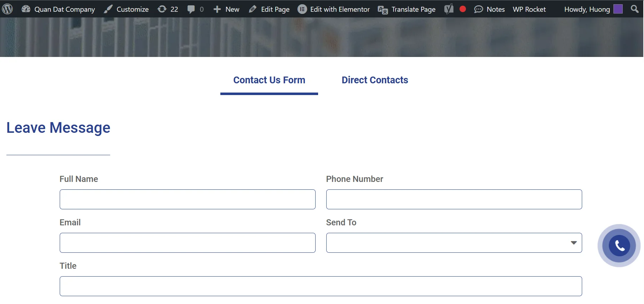This screenshot has height=304, width=644.
Task: Expand the Send To dropdown
Action: (x=454, y=243)
